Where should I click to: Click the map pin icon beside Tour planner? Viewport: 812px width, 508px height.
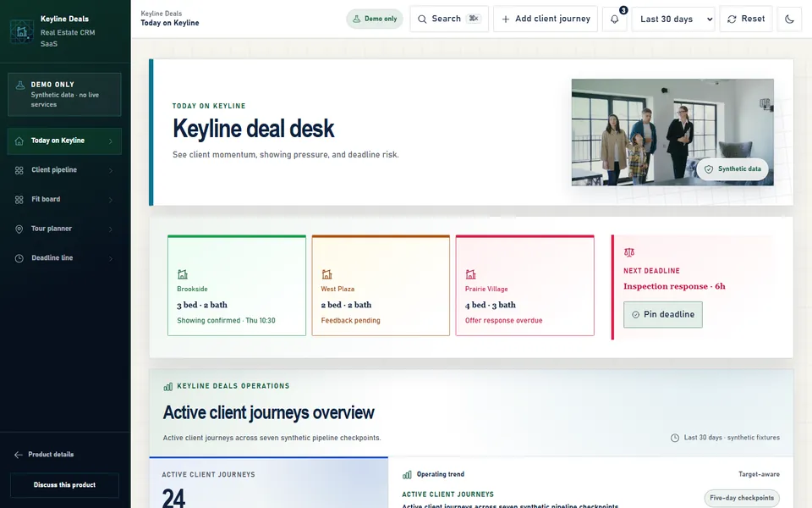(19, 229)
